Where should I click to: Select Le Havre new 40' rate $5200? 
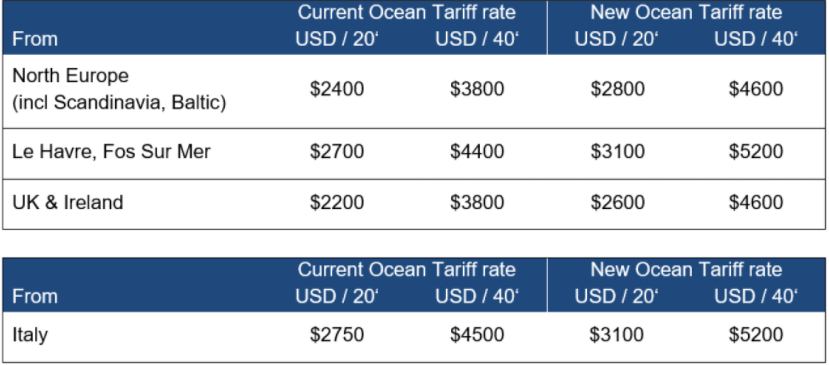(x=756, y=152)
